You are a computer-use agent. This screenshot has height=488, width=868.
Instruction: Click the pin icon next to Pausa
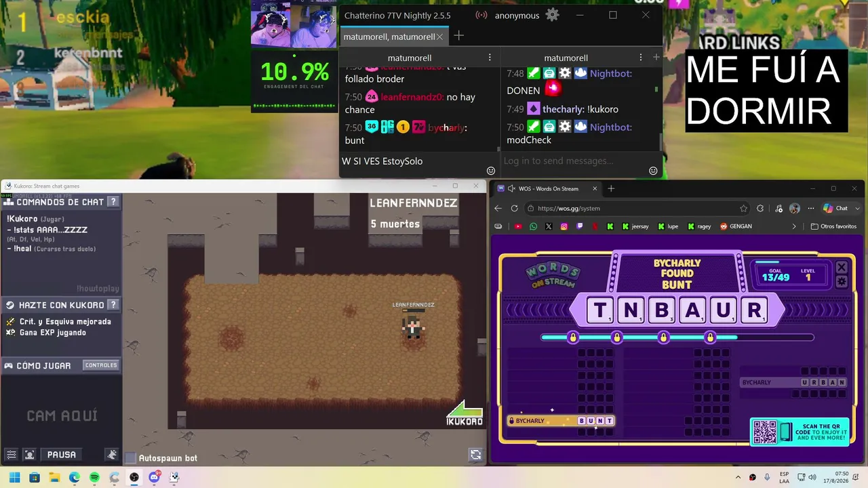tap(112, 454)
